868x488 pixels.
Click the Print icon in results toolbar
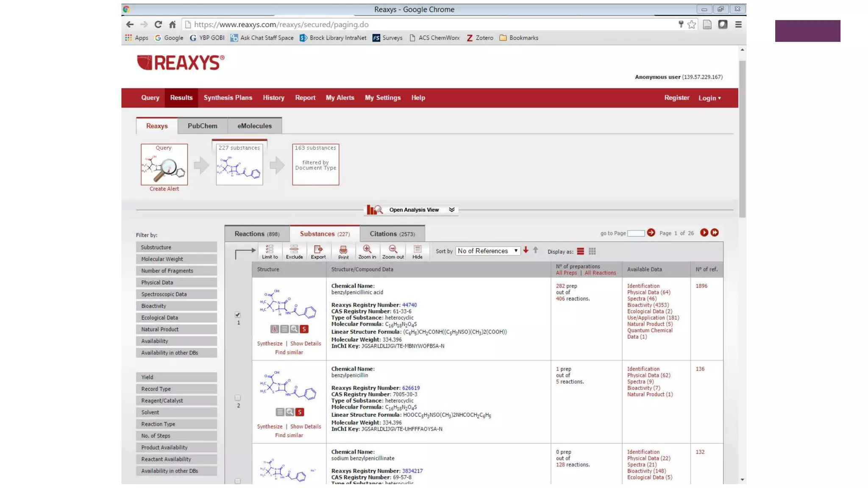pos(343,251)
